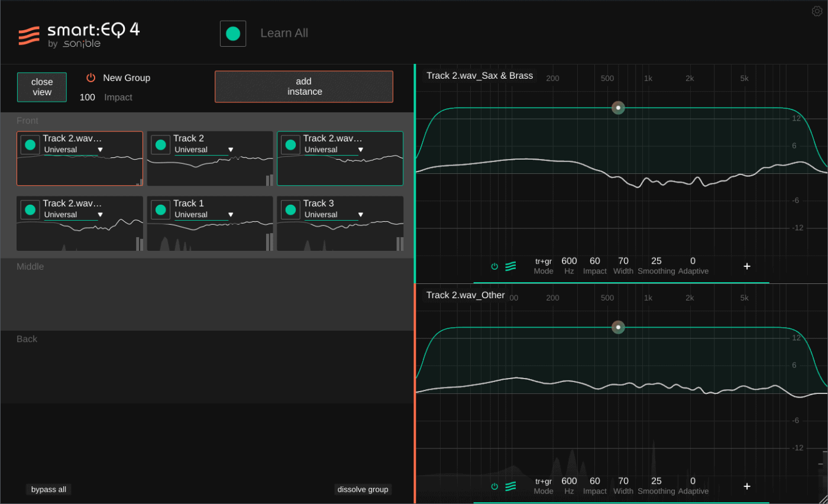Toggle band power in Sax & Brass panel
The width and height of the screenshot is (828, 504).
pyautogui.click(x=494, y=266)
